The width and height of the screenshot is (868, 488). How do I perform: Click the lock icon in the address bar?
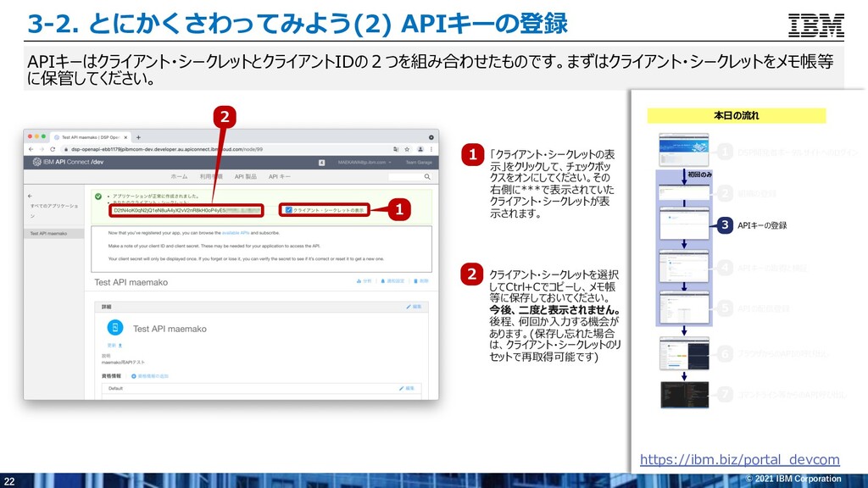pos(66,149)
